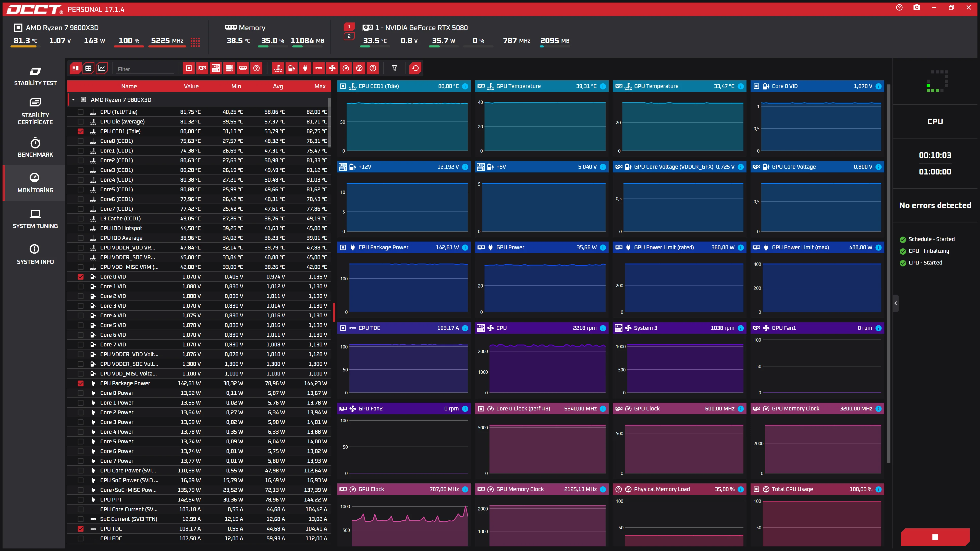Stop the running CPU test
The image size is (980, 551).
pyautogui.click(x=935, y=537)
